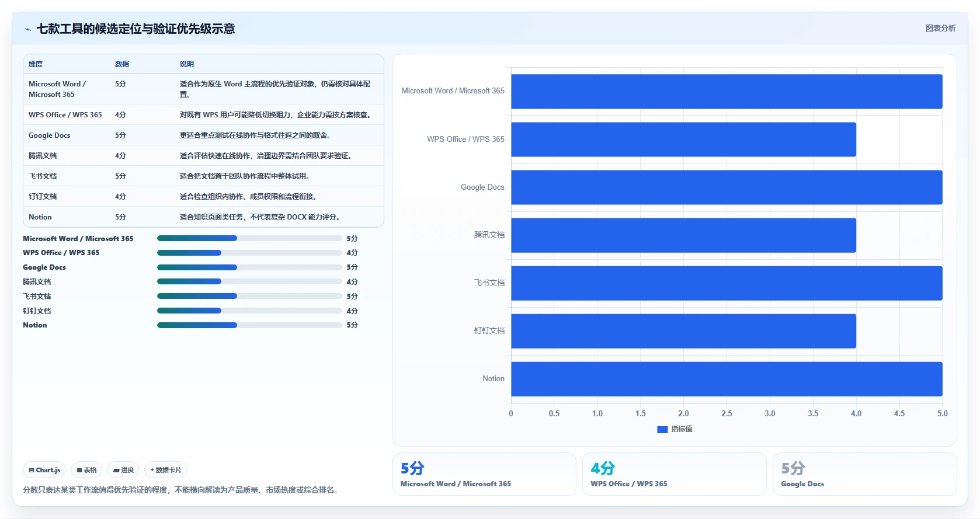Toggle the 指标值 legend color swatch
The image size is (980, 519).
(662, 430)
